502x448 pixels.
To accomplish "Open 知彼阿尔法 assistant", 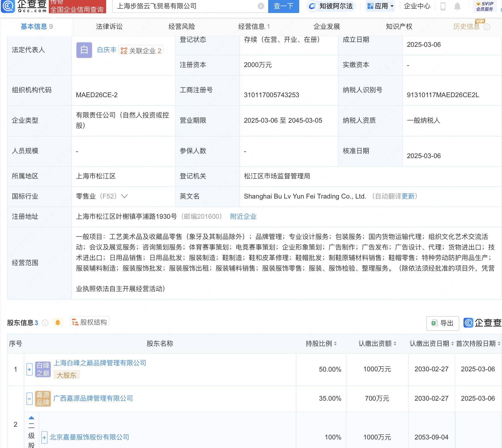I will tap(331, 6).
